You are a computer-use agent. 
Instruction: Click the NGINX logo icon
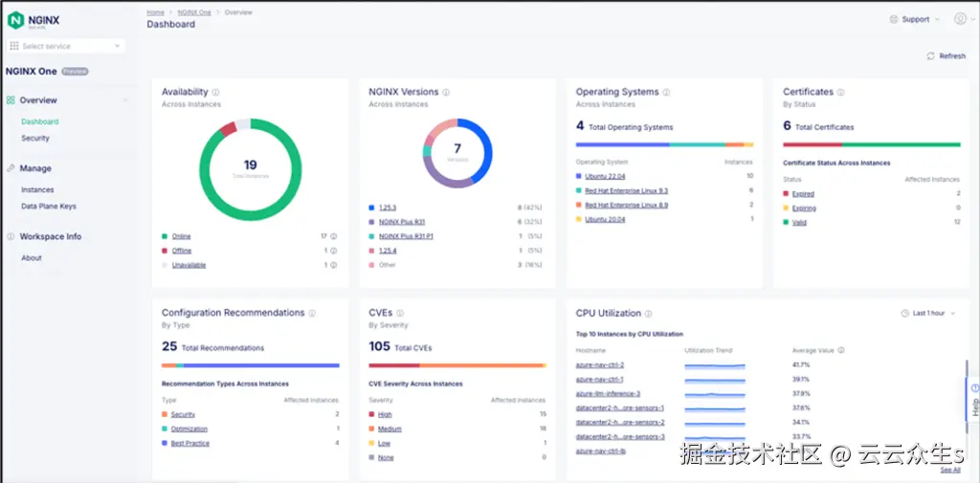click(15, 20)
